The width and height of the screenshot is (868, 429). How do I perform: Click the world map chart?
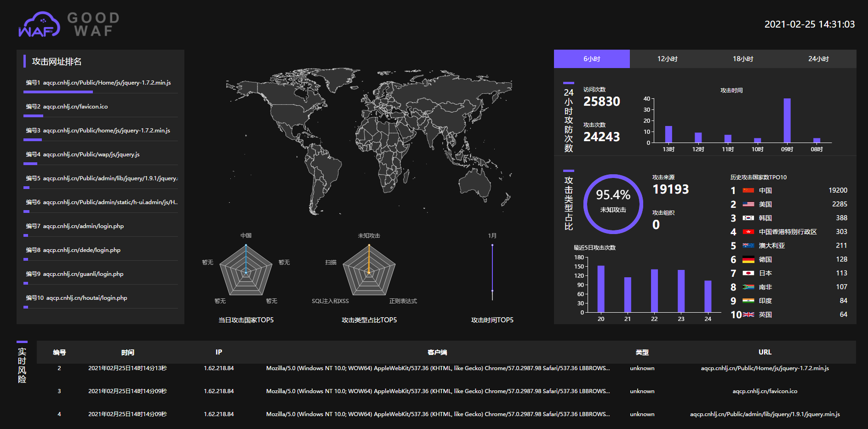pos(369,141)
